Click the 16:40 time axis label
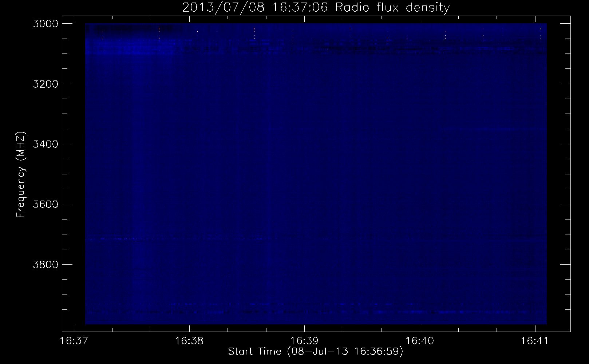 click(x=420, y=341)
